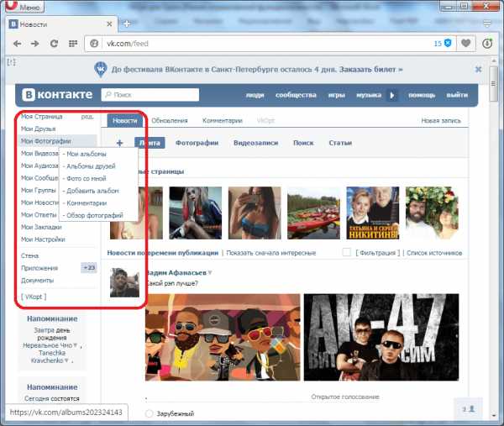The image size is (504, 426).
Task: Open Список источников
Action: click(434, 253)
